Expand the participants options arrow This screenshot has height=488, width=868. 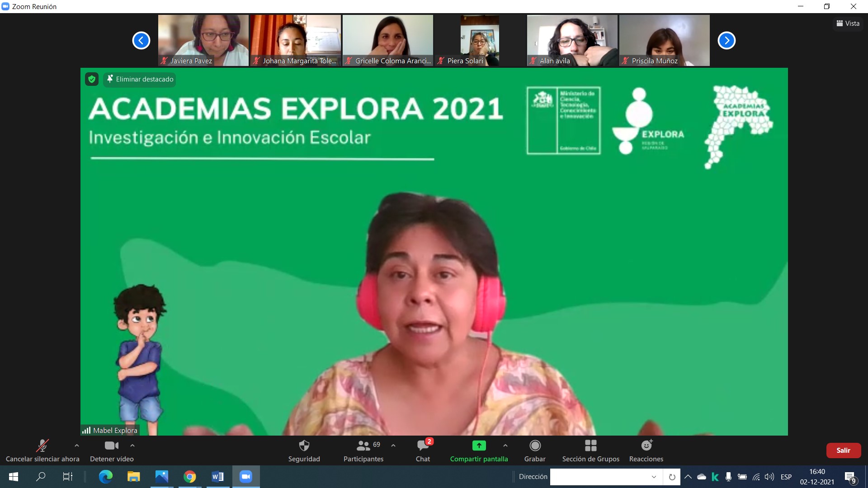click(x=393, y=446)
